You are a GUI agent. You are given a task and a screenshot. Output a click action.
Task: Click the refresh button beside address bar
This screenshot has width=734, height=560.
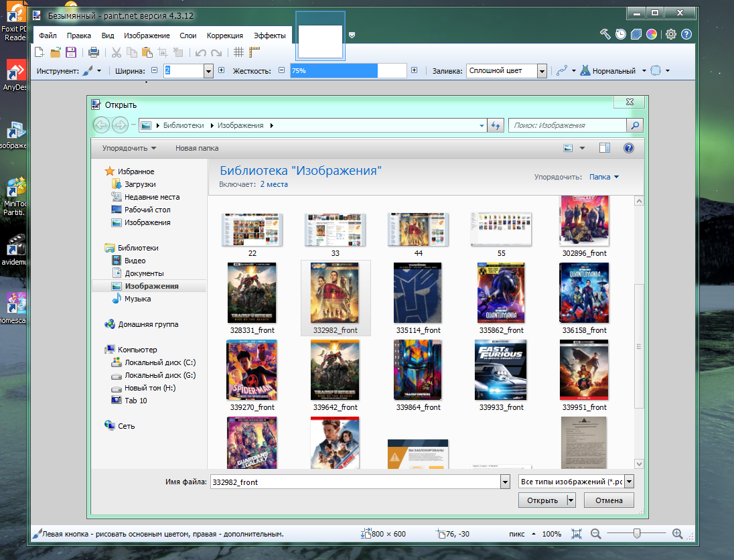[x=496, y=125]
